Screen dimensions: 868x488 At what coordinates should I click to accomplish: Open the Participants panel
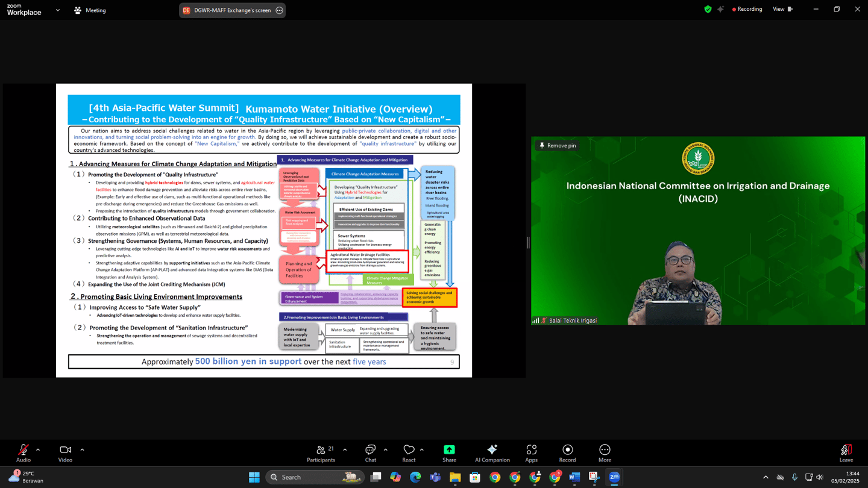[321, 453]
